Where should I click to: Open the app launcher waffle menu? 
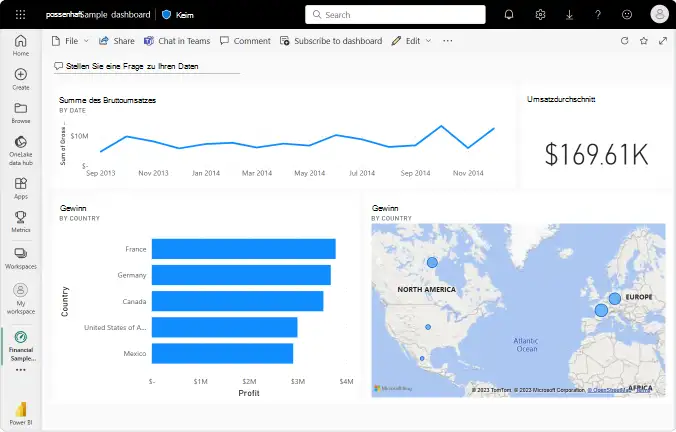point(20,15)
